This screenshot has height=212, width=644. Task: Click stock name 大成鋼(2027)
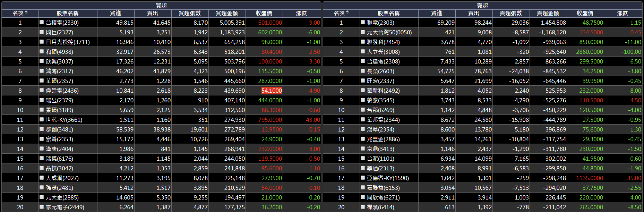pyautogui.click(x=62, y=178)
